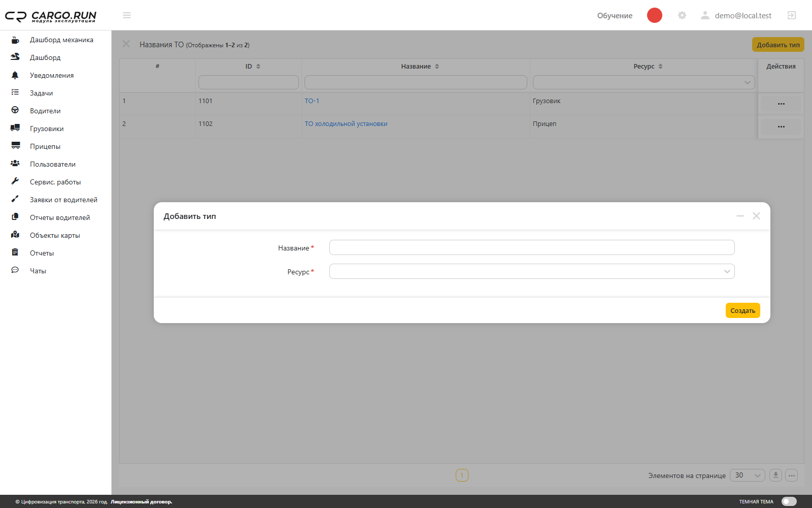812x508 pixels.
Task: Open actions menu for ТО холодильной установки row
Action: pos(781,126)
